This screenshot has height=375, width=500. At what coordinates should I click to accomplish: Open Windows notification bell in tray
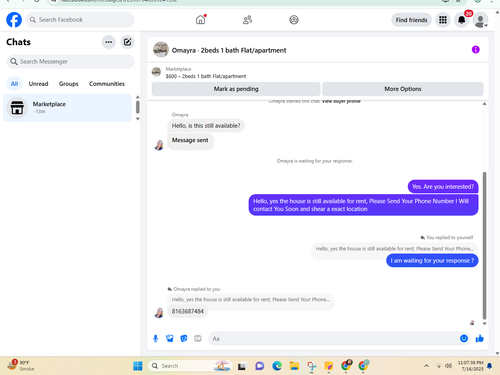pos(489,366)
